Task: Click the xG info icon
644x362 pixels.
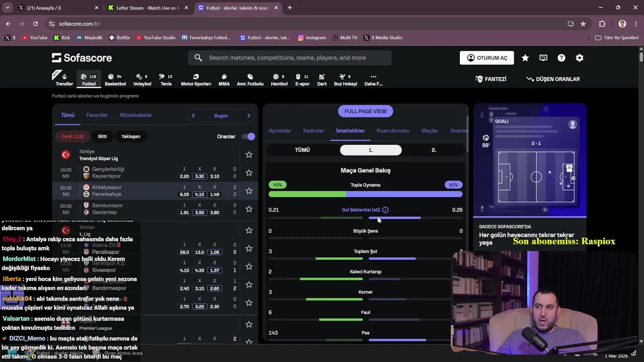Action: click(x=385, y=210)
